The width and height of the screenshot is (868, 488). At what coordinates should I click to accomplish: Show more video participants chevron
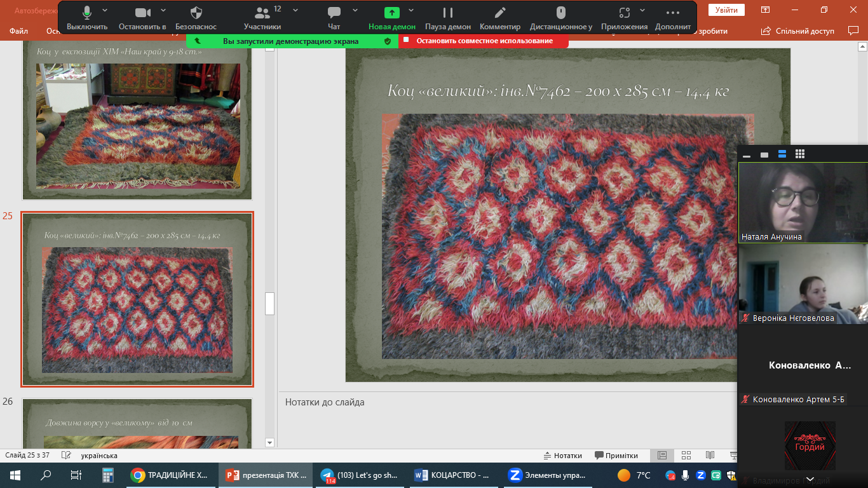click(x=810, y=479)
